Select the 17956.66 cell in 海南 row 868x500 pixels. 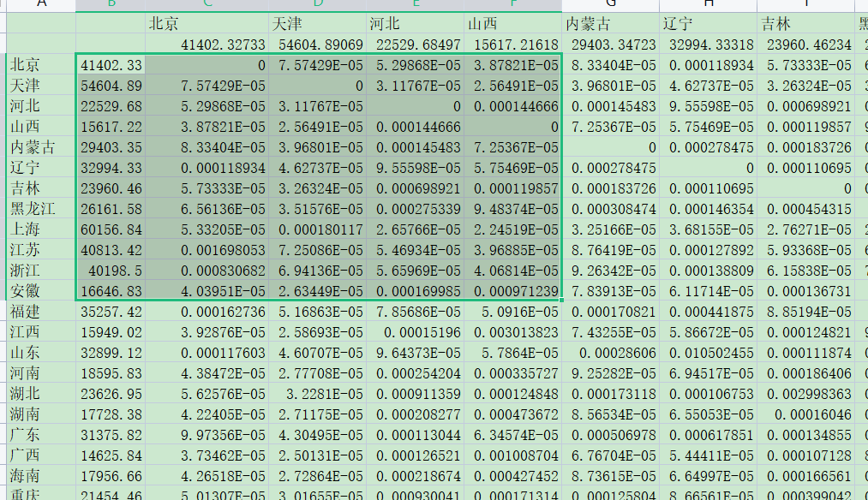[111, 476]
